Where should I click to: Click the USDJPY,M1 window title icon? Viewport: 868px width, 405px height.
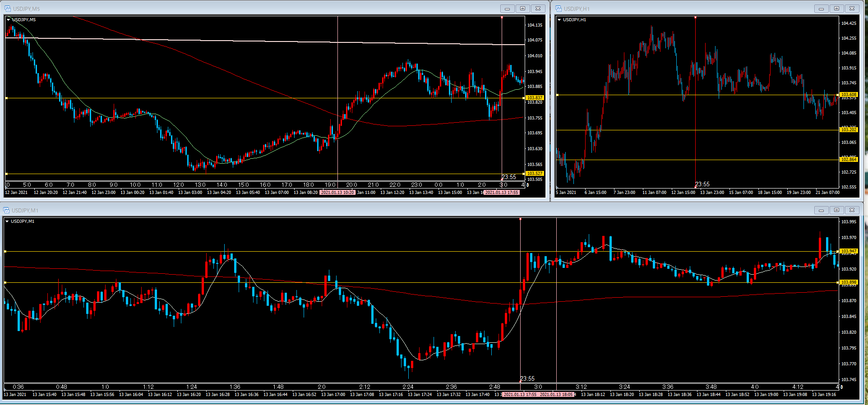click(7, 210)
